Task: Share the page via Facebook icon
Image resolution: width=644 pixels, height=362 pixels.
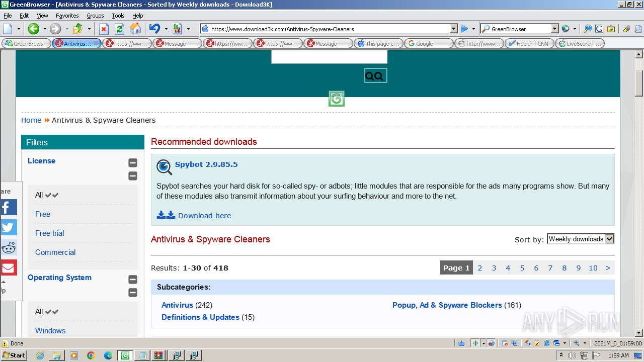Action: tap(9, 207)
